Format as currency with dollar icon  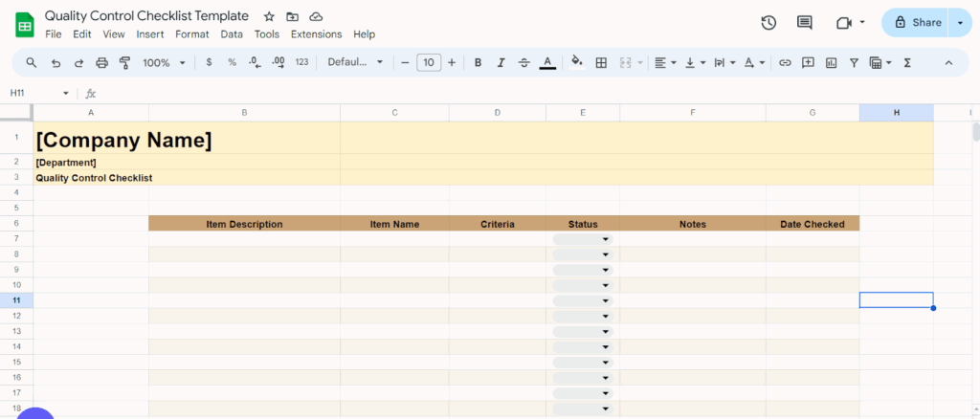pyautogui.click(x=209, y=62)
